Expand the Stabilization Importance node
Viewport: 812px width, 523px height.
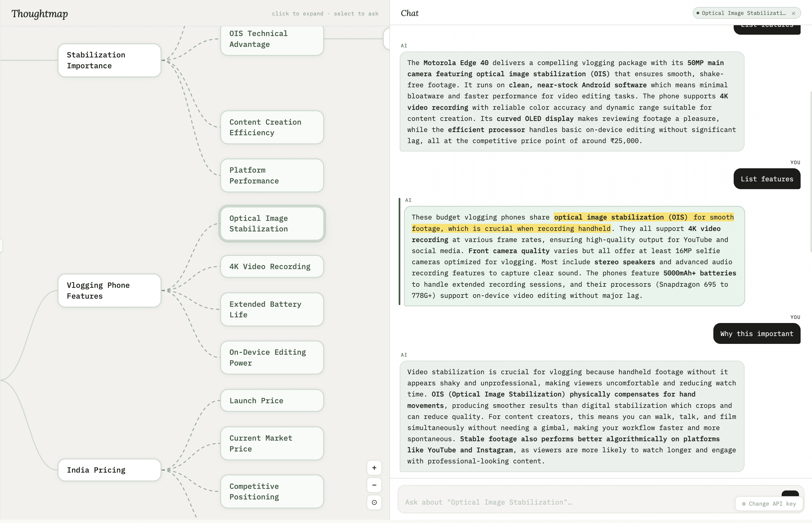(x=109, y=60)
